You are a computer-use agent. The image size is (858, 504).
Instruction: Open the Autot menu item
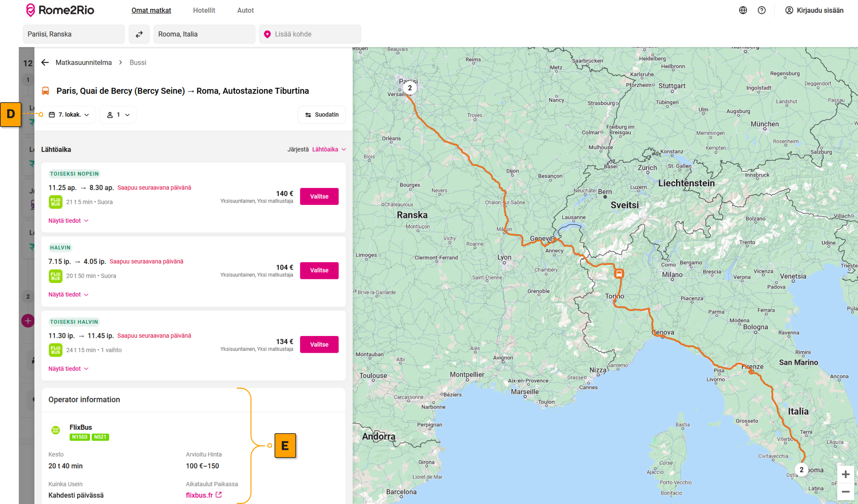(x=245, y=10)
